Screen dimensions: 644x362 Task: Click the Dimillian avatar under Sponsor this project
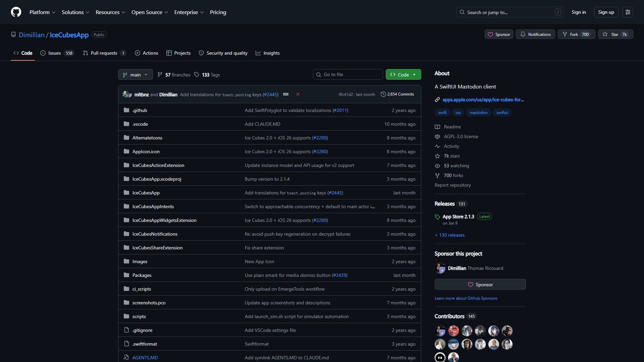pyautogui.click(x=440, y=268)
